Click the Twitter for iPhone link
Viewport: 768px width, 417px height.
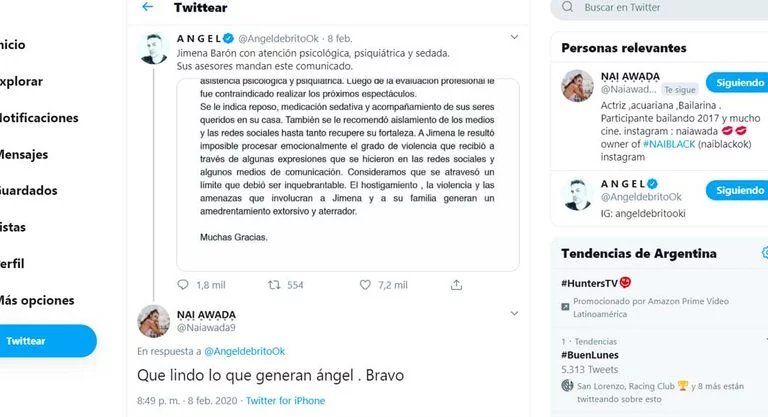(x=285, y=401)
